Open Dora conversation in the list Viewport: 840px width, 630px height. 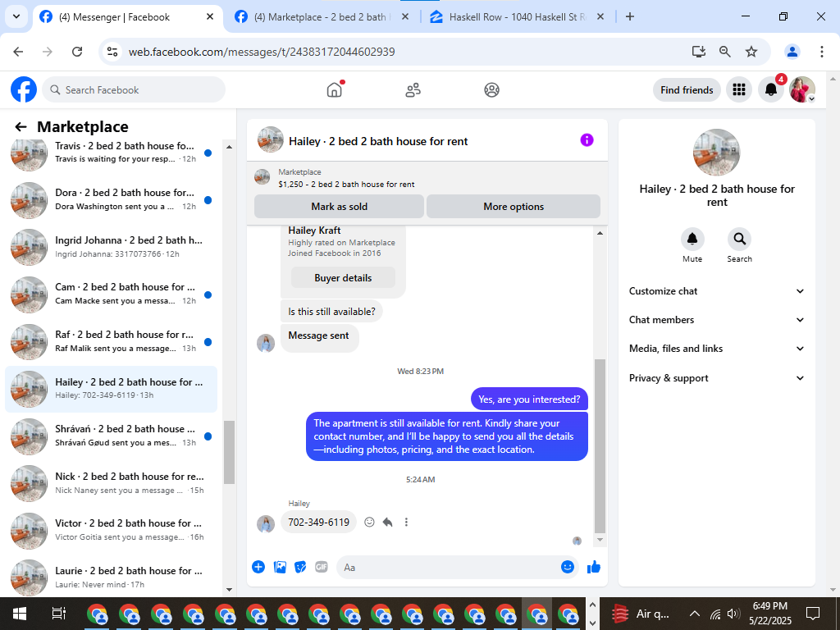click(x=112, y=199)
